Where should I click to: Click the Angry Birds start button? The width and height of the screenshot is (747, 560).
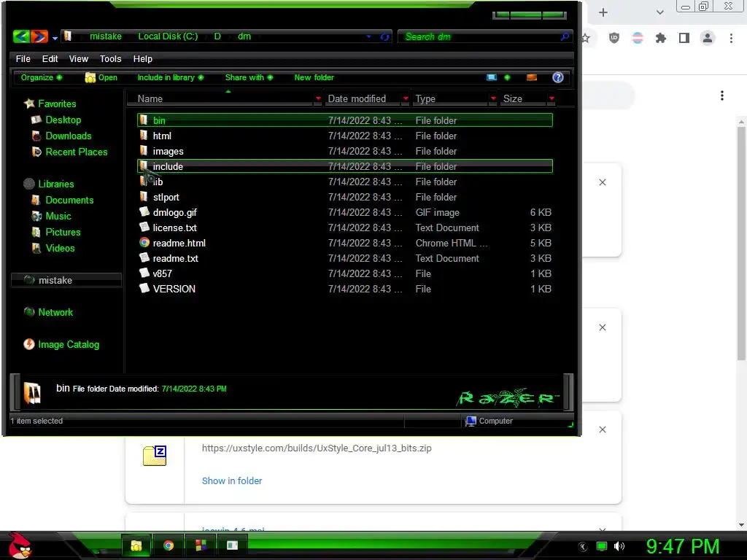click(20, 545)
